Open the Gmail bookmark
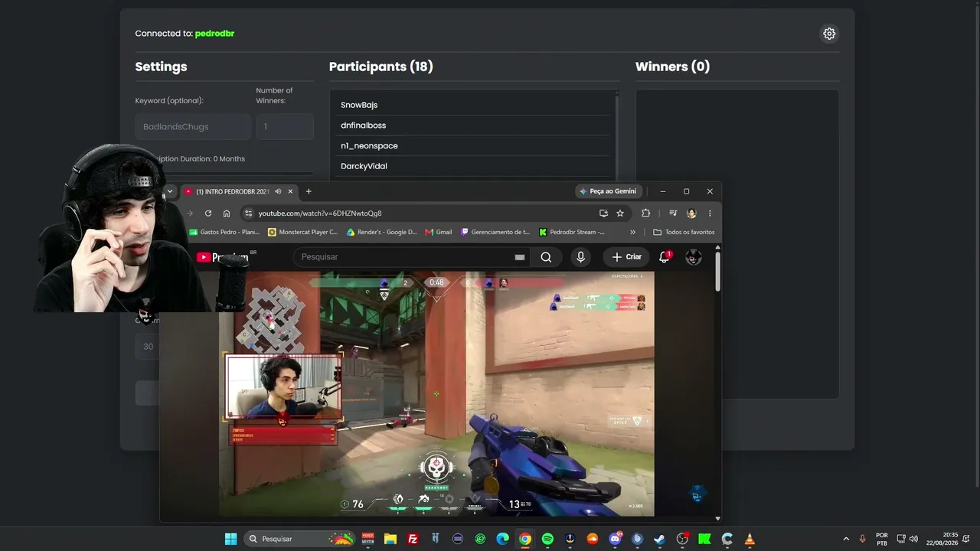This screenshot has width=980, height=551. (x=439, y=232)
